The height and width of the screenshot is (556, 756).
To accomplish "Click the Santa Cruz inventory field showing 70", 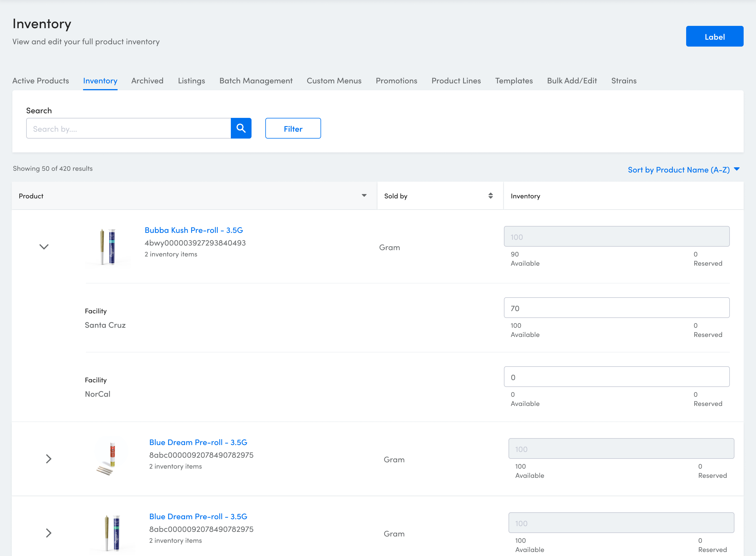I will 617,308.
